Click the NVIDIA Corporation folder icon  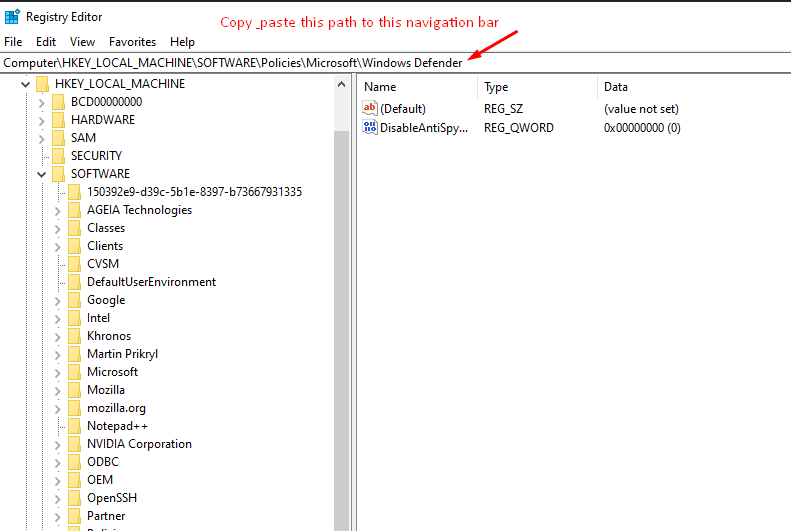[x=74, y=444]
